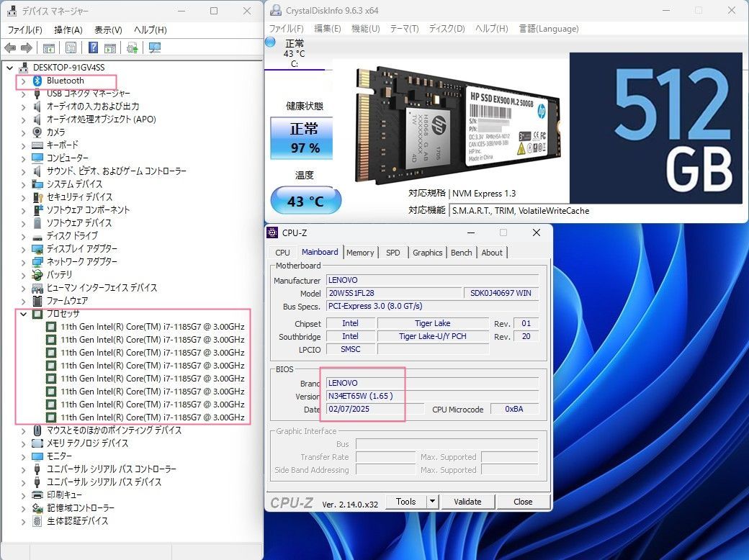This screenshot has width=749, height=560.
Task: Expand the メモリ テクノロジ デバイス category
Action: pyautogui.click(x=23, y=443)
